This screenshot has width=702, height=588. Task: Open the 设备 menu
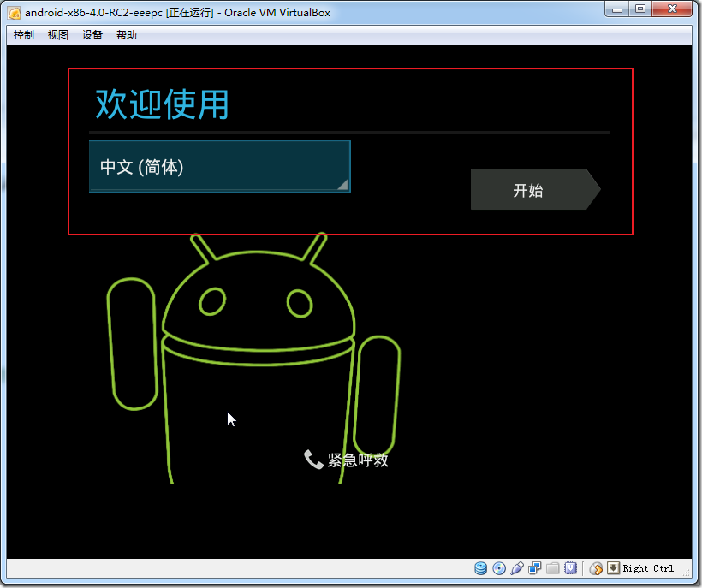(92, 35)
